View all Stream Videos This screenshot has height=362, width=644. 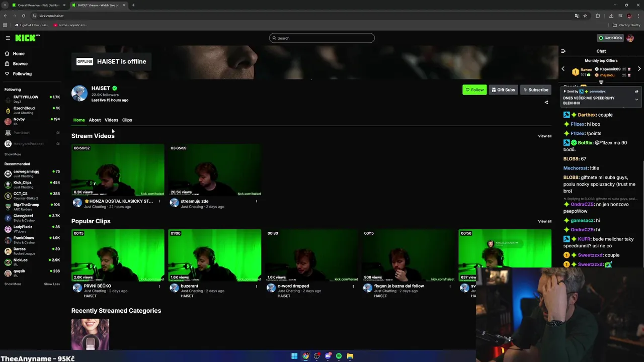[544, 136]
